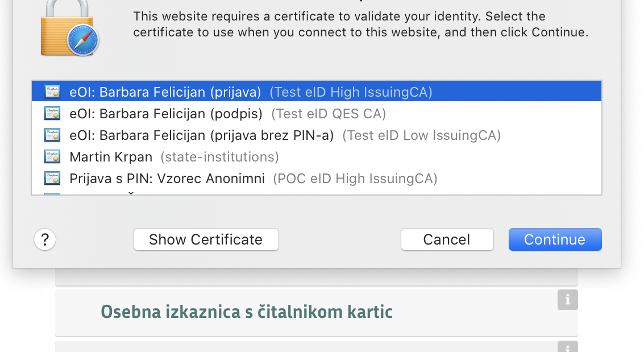Expand Osebna izkaznica s čitalnikom kartic
This screenshot has height=352, width=644.
point(316,312)
